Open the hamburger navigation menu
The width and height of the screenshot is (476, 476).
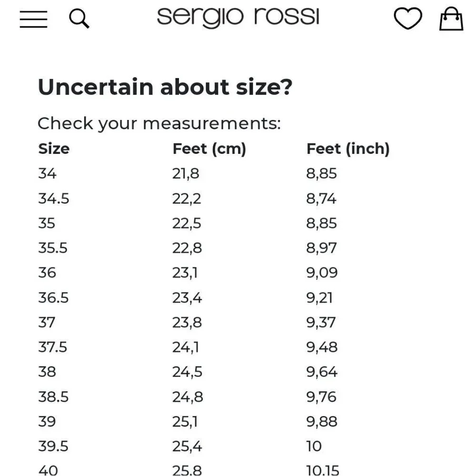[33, 19]
